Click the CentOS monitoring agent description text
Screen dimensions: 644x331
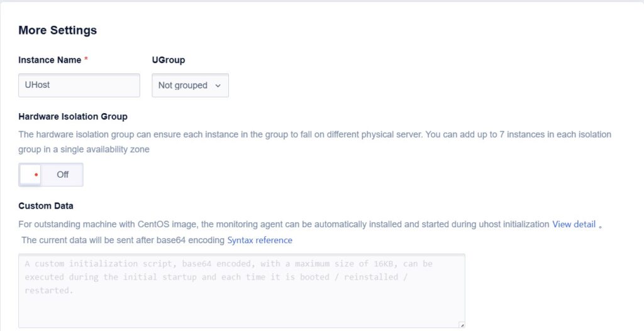(283, 224)
